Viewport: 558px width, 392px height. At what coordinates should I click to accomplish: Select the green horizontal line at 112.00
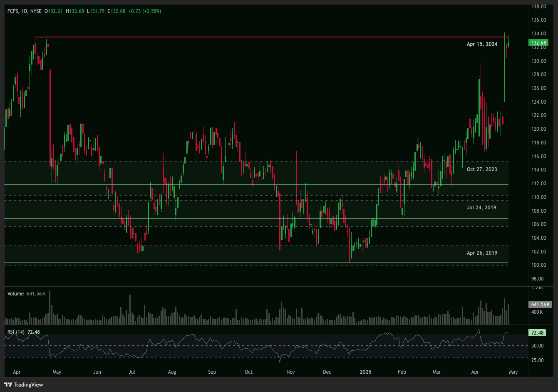click(x=256, y=184)
